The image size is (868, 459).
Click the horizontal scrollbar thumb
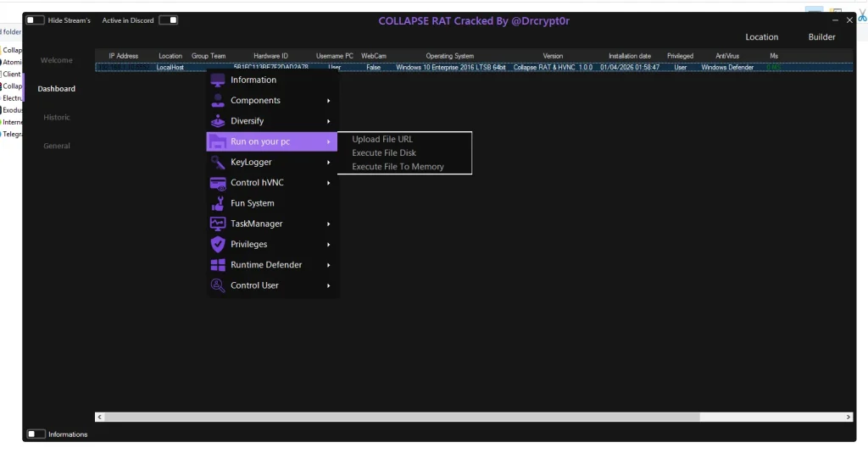coord(402,418)
